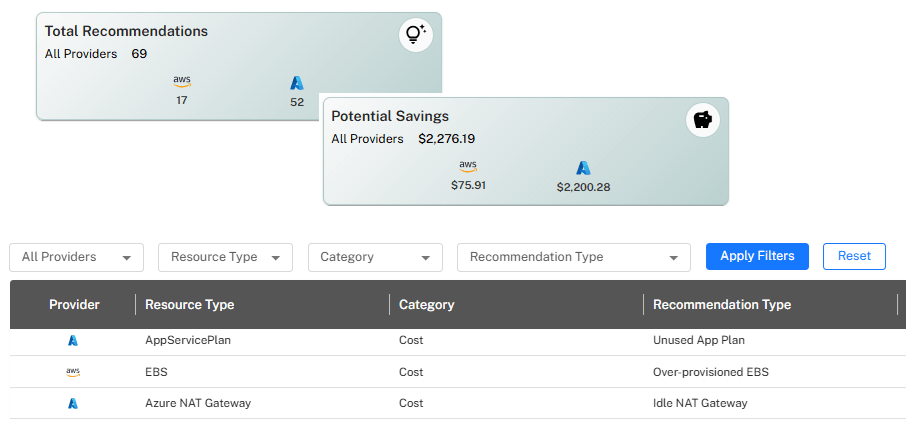Click the Azure icon in Azure NAT Gateway row
This screenshot has width=924, height=428.
[x=73, y=403]
